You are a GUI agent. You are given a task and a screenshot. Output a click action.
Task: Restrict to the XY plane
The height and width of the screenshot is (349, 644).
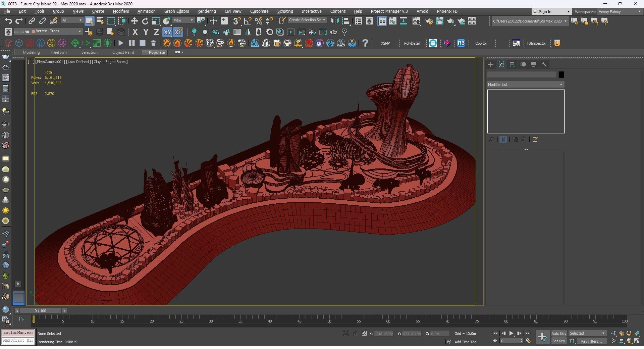(x=167, y=32)
